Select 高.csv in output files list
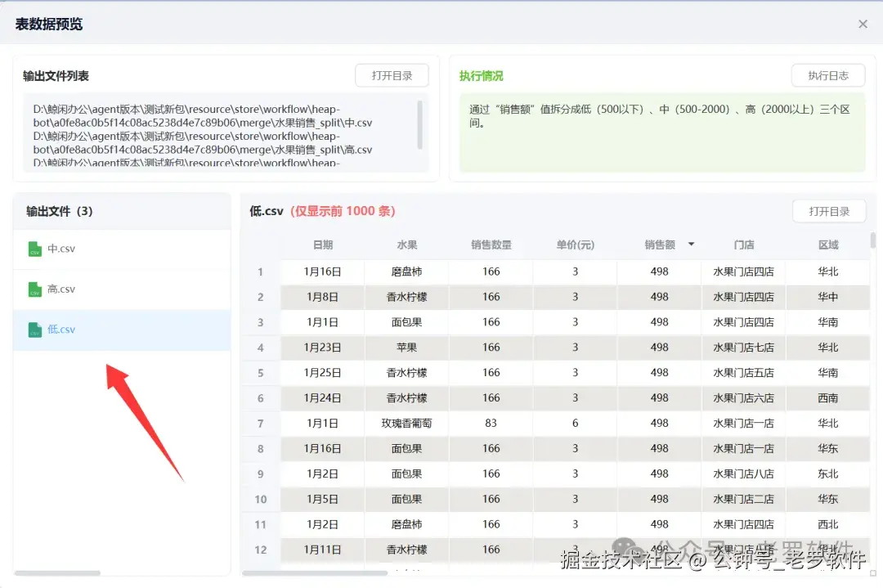Image resolution: width=883 pixels, height=588 pixels. [x=122, y=290]
